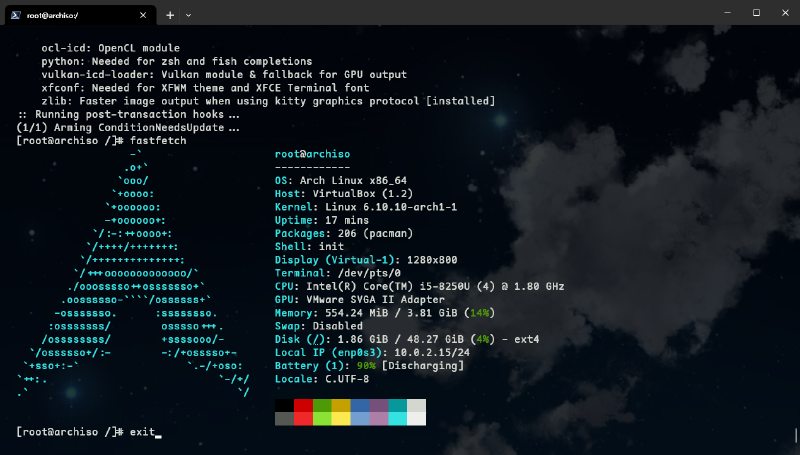Click the white color block
The height and width of the screenshot is (455, 800).
(416, 419)
